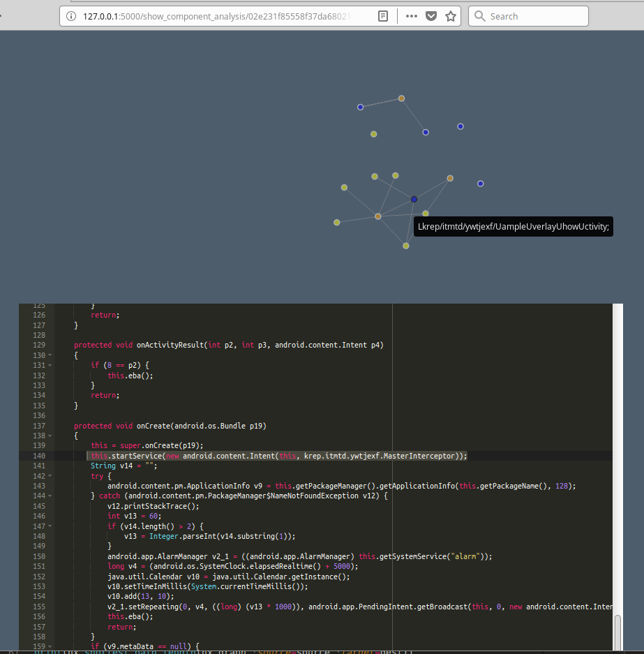Image resolution: width=644 pixels, height=654 pixels.
Task: Select the URL address bar text
Action: [217, 16]
